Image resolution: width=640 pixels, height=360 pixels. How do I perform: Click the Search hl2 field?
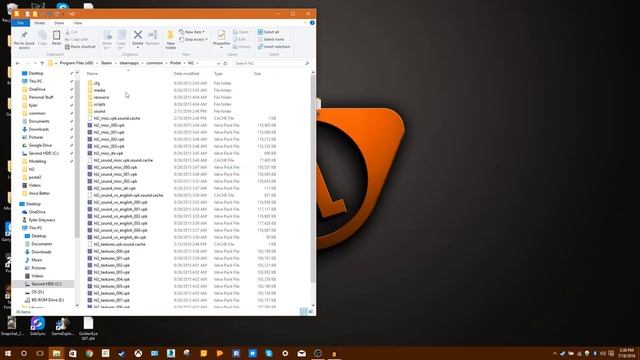pos(271,63)
